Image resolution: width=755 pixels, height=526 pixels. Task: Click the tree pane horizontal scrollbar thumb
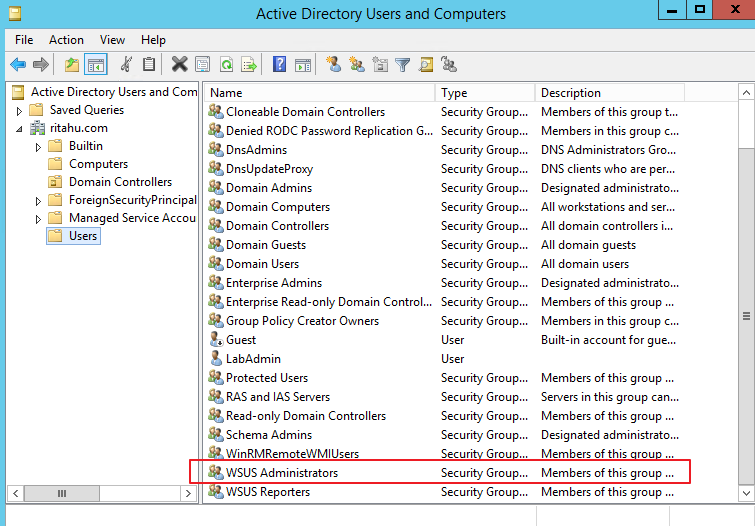[62, 493]
